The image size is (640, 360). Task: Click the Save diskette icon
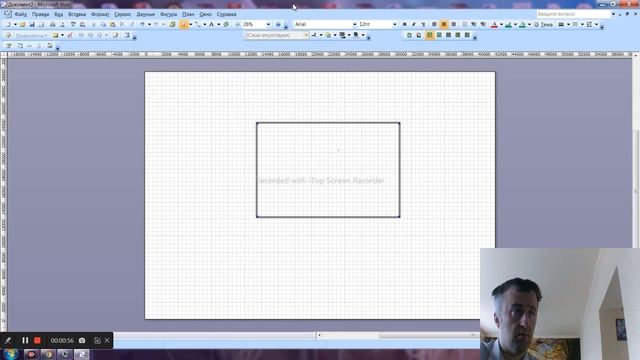[x=32, y=24]
